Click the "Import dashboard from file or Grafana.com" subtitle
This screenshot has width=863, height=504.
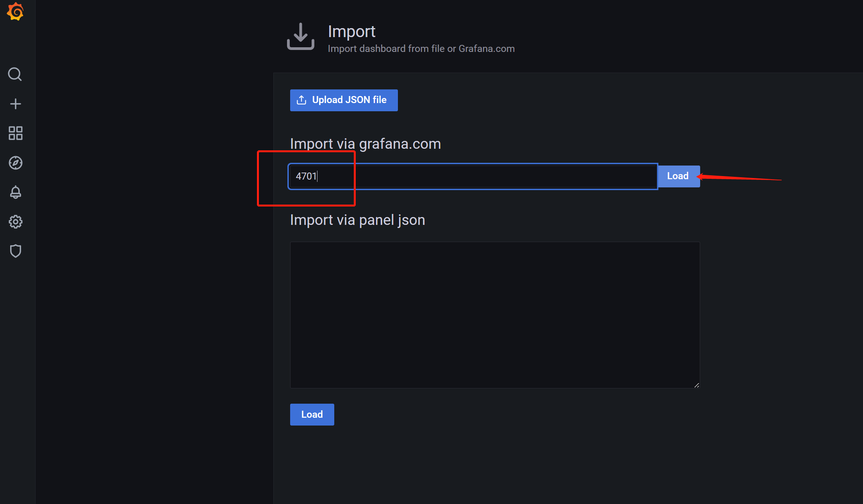[x=421, y=49]
